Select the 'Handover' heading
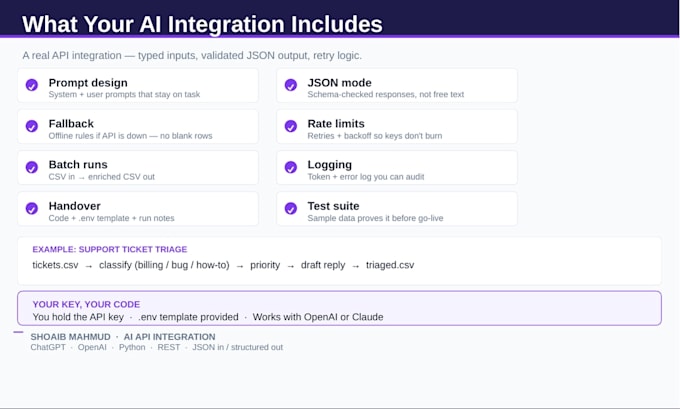Image resolution: width=680 pixels, height=409 pixels. tap(75, 206)
